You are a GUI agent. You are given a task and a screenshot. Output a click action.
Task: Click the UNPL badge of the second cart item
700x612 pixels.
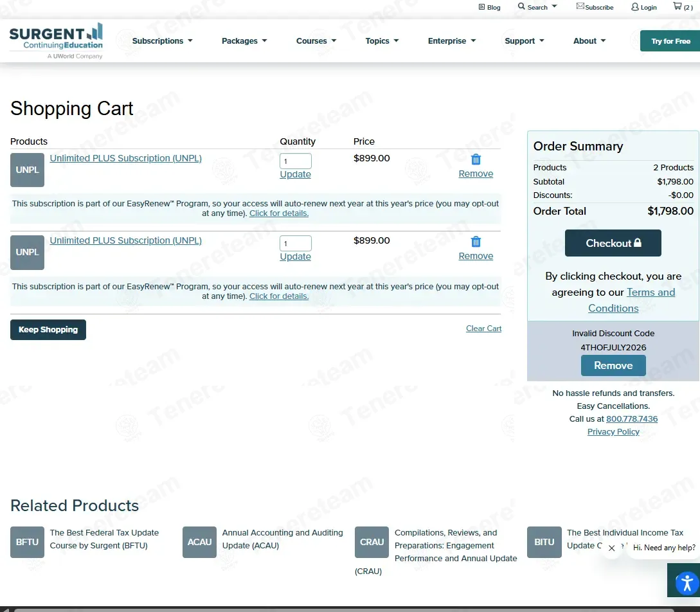click(x=27, y=252)
